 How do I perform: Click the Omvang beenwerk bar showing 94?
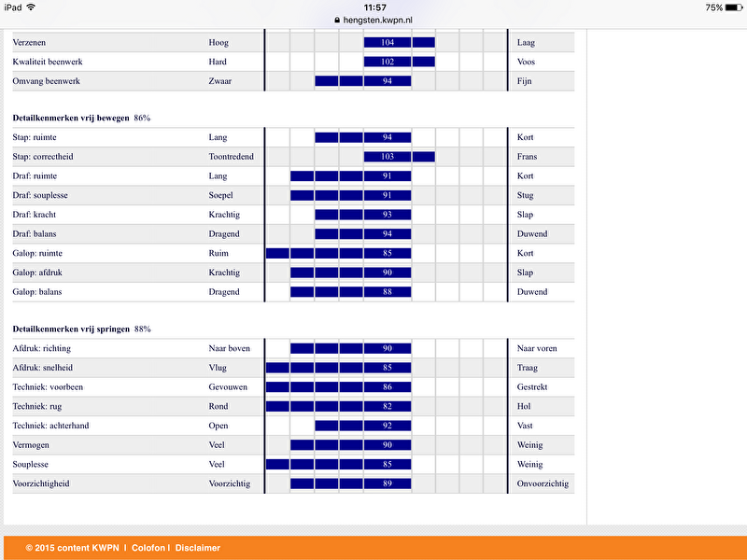pyautogui.click(x=362, y=81)
